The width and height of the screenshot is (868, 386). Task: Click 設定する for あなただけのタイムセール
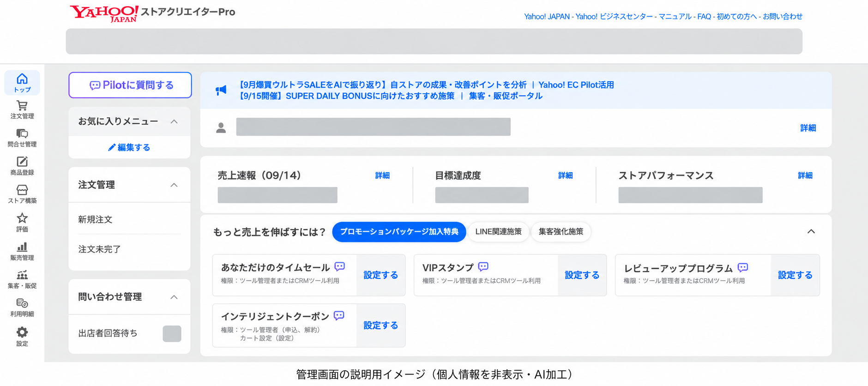tap(381, 275)
